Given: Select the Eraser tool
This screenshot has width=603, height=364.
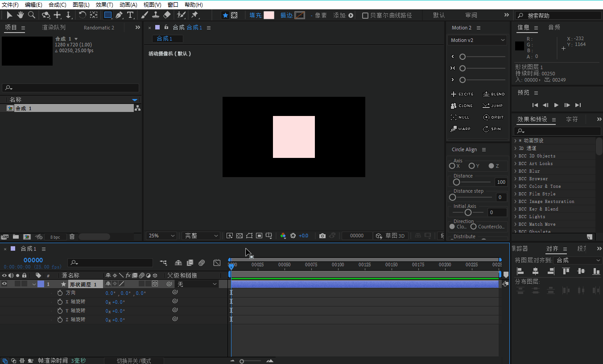Looking at the screenshot, I should click(167, 15).
